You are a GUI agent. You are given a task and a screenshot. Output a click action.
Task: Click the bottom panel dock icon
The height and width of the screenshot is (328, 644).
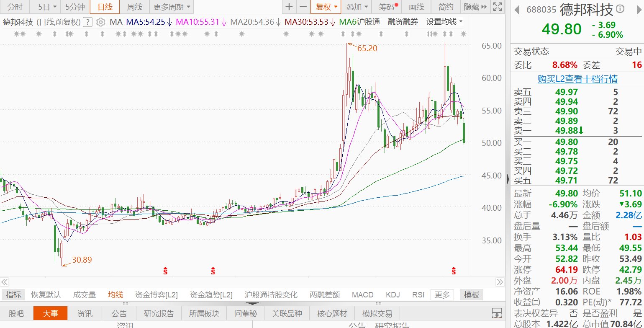pyautogui.click(x=497, y=313)
